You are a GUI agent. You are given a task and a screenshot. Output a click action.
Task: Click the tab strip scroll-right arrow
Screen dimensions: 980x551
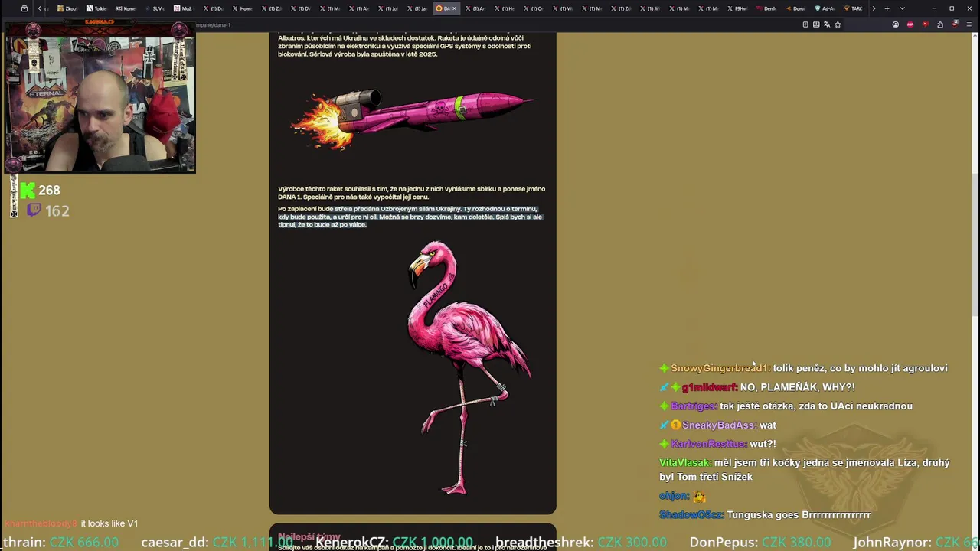[874, 8]
